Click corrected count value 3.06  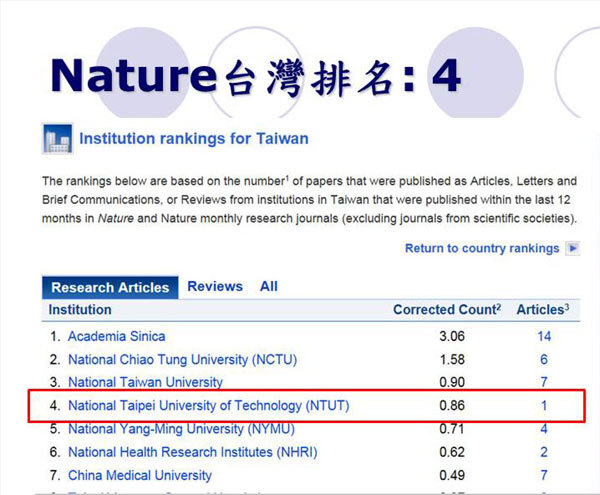click(452, 336)
